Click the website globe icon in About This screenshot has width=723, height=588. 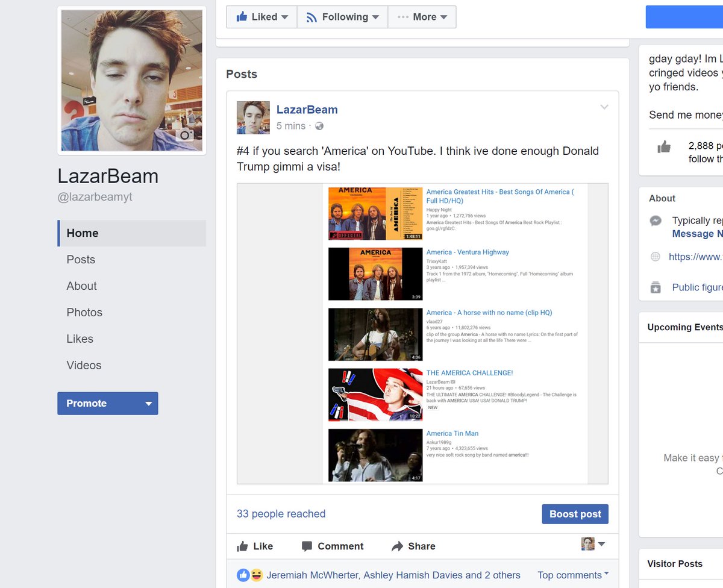coord(656,257)
